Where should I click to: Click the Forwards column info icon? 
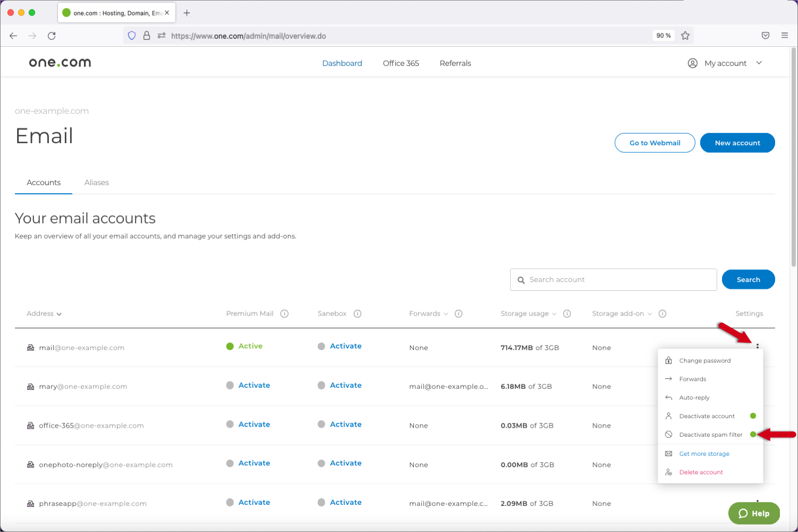(x=459, y=314)
